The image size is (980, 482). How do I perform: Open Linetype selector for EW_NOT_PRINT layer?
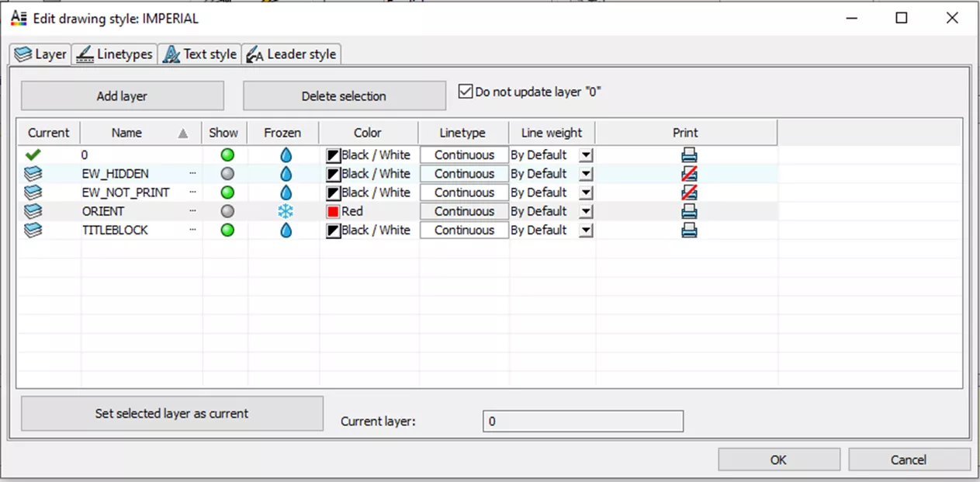point(464,192)
